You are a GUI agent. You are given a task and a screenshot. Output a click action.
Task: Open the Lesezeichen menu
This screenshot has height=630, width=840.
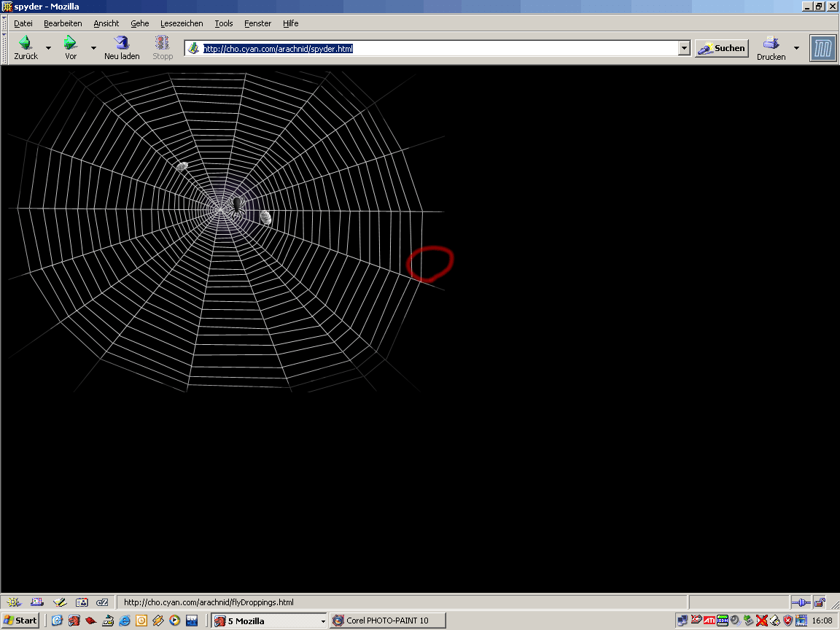182,23
